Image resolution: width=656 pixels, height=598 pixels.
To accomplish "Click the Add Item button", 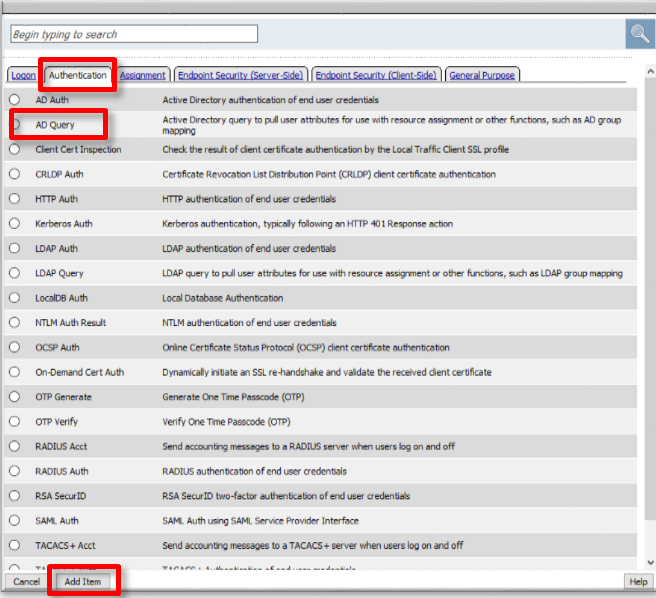I will (82, 582).
